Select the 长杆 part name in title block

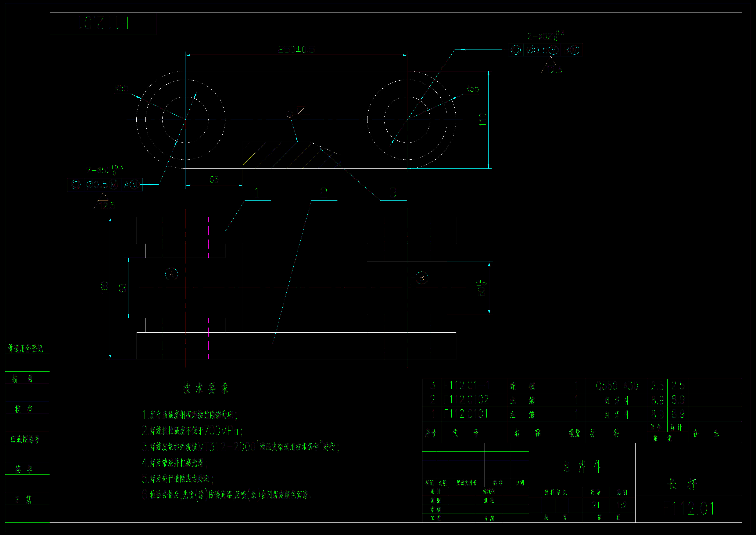pyautogui.click(x=682, y=484)
